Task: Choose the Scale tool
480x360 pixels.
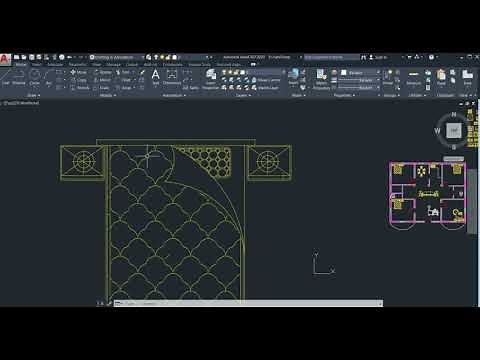Action: point(102,88)
